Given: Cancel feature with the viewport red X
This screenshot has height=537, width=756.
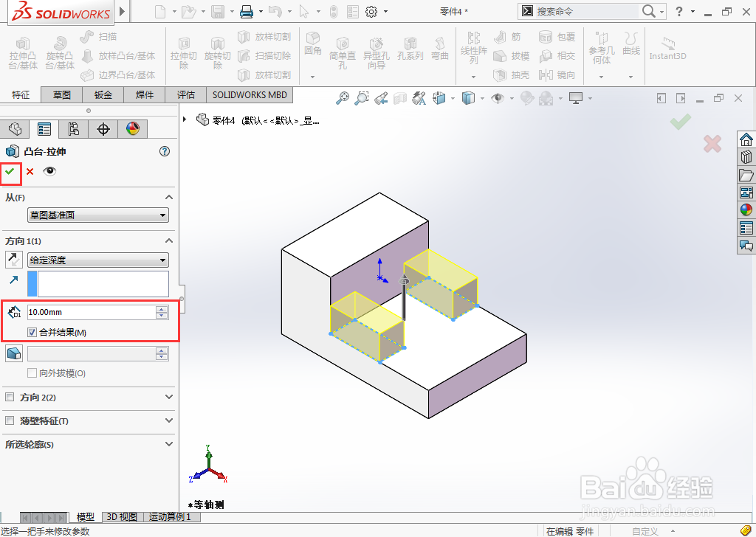Looking at the screenshot, I should 712,144.
